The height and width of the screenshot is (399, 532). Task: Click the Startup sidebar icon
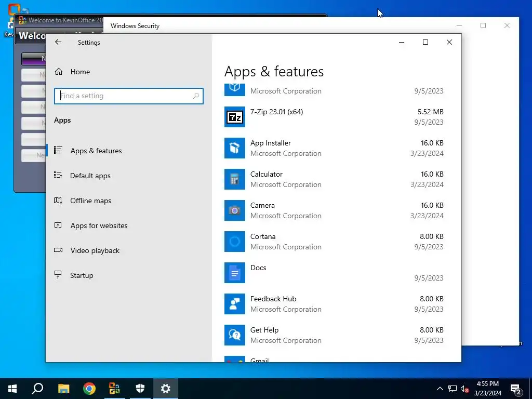tap(58, 275)
